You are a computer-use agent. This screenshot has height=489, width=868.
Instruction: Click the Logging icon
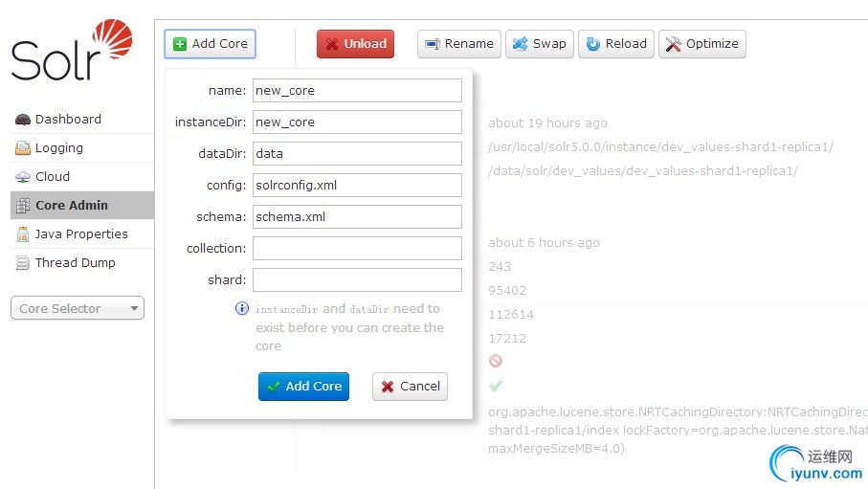point(23,148)
